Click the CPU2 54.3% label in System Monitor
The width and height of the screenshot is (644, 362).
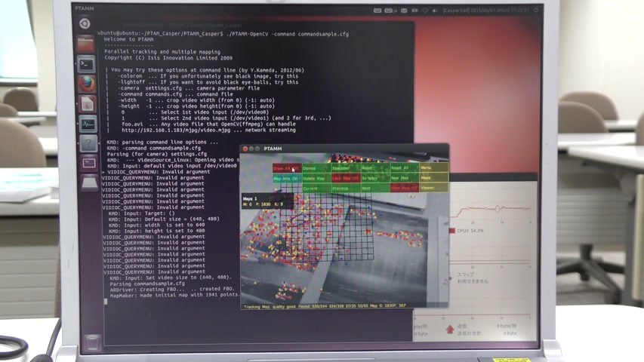pos(470,231)
